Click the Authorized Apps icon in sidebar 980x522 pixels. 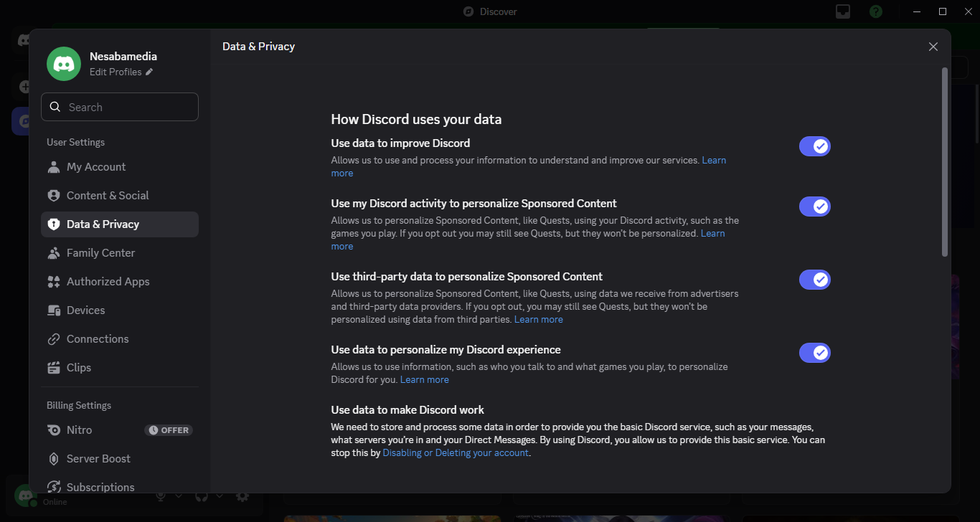click(x=54, y=282)
